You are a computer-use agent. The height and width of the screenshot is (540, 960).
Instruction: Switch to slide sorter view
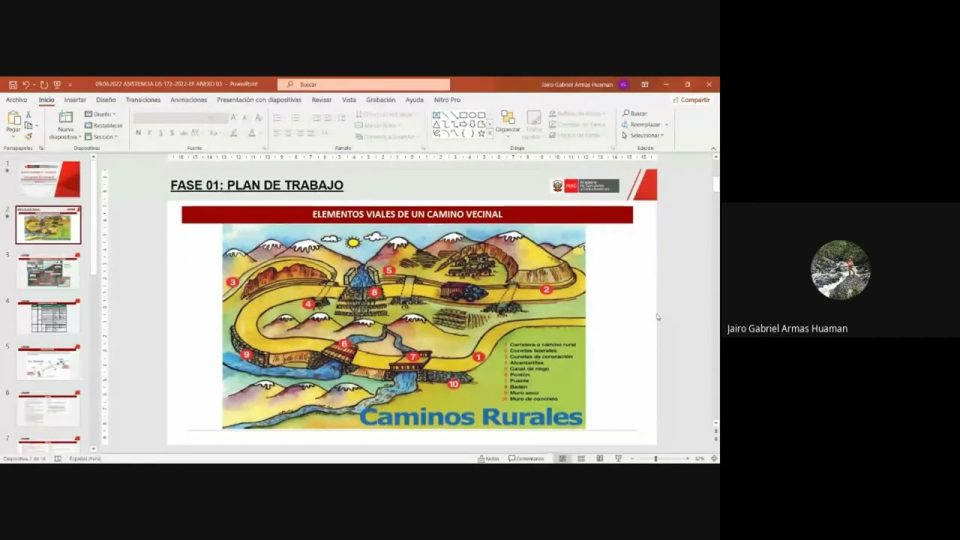581,458
